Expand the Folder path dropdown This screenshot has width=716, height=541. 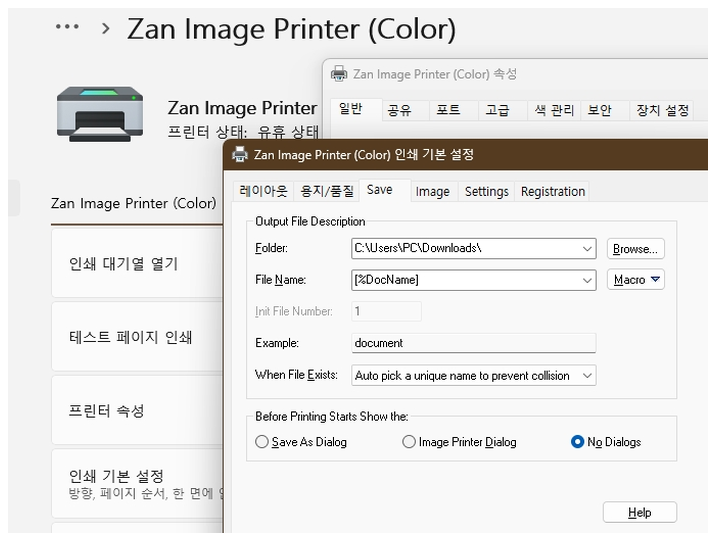[587, 249]
